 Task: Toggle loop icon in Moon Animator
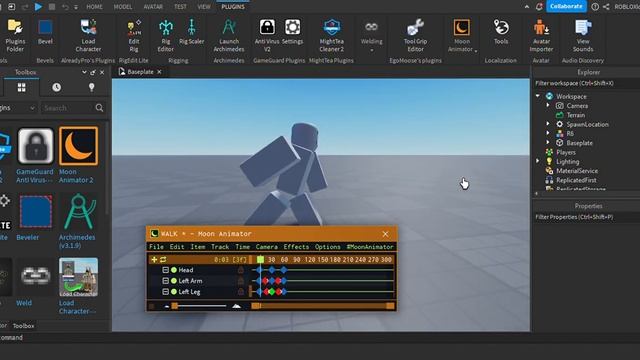(163, 259)
